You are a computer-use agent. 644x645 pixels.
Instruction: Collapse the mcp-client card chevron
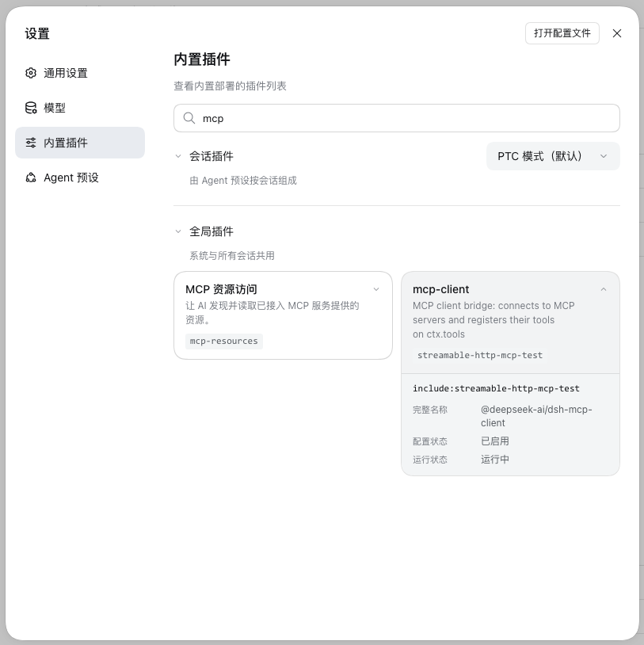tap(604, 289)
